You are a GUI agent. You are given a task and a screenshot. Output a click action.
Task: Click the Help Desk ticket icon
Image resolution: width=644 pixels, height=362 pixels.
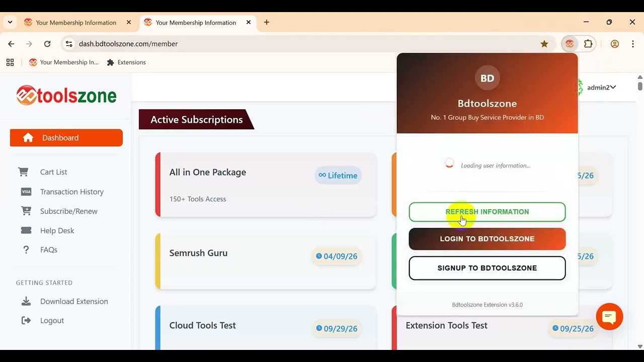coord(26,230)
